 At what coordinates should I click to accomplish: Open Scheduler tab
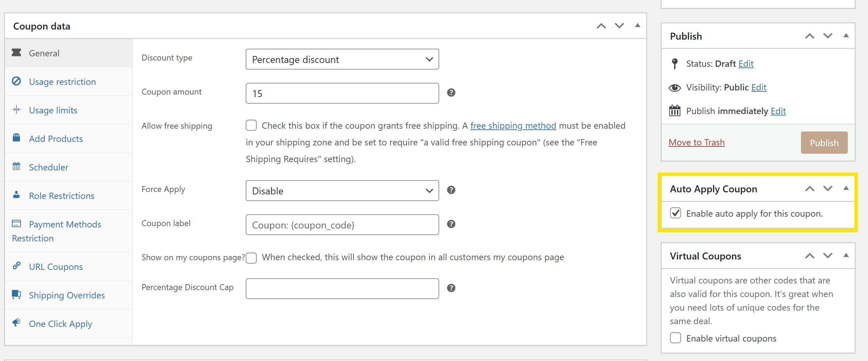click(69, 167)
